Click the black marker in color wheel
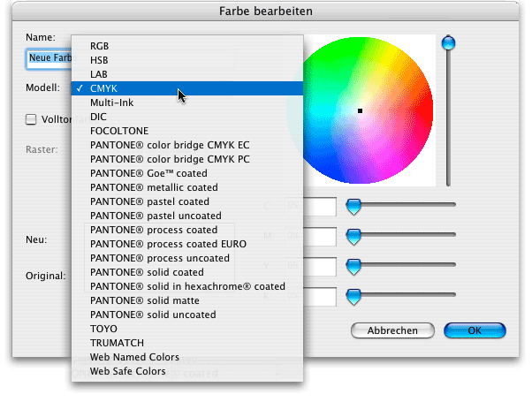This screenshot has width=532, height=402. (x=360, y=110)
